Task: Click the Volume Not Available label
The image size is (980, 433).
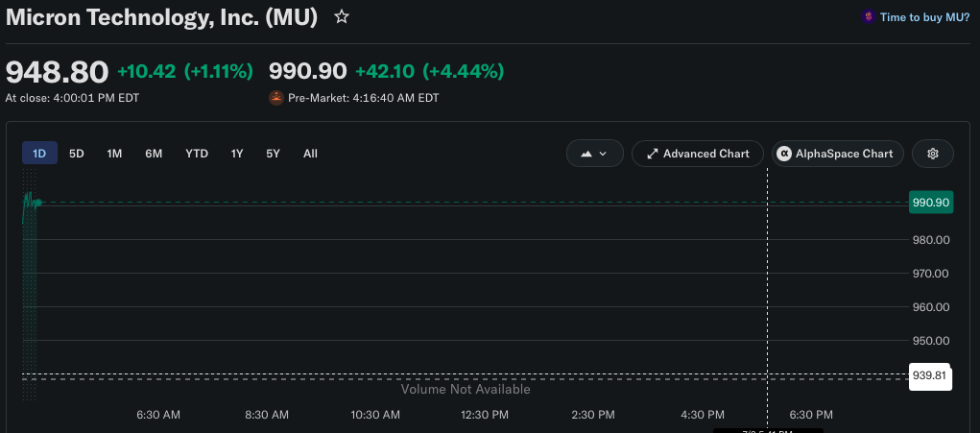Action: (x=466, y=389)
